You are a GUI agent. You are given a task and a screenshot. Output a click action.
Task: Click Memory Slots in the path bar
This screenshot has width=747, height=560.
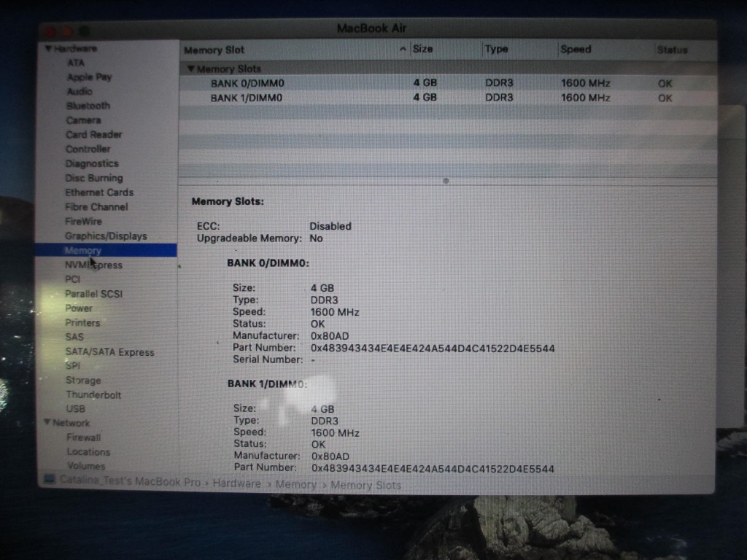point(366,485)
